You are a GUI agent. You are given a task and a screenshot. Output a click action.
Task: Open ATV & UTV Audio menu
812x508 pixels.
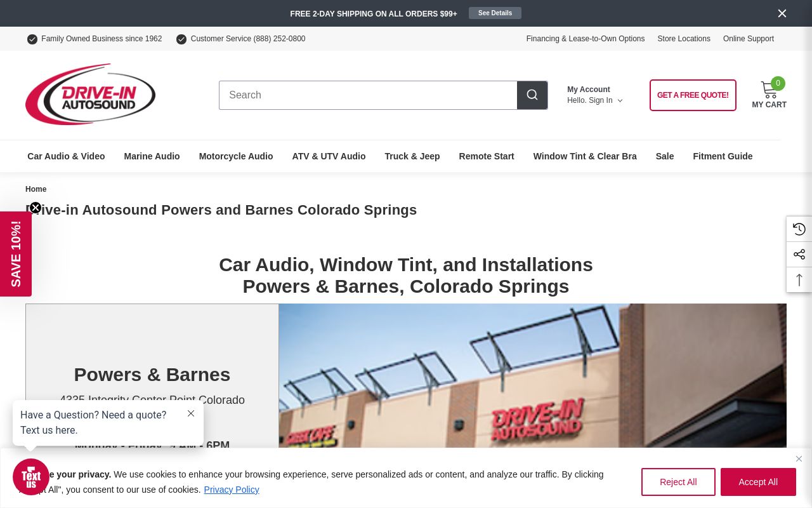tap(329, 156)
